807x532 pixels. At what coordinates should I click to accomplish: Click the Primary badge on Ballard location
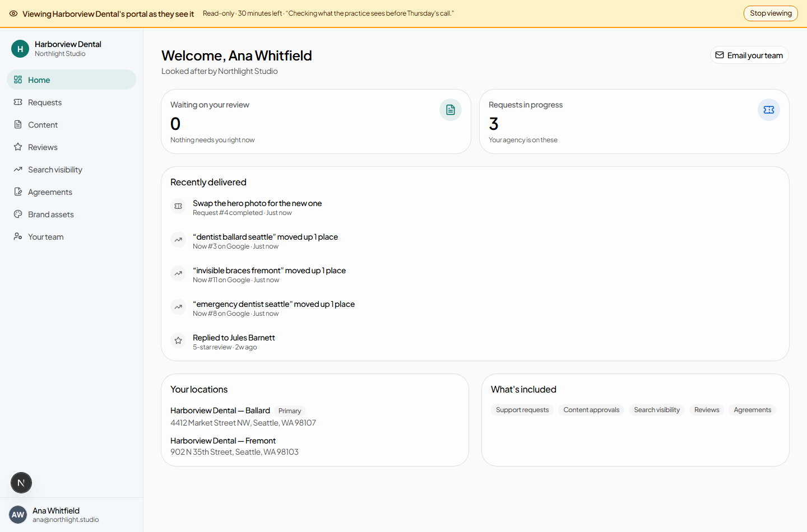(290, 411)
